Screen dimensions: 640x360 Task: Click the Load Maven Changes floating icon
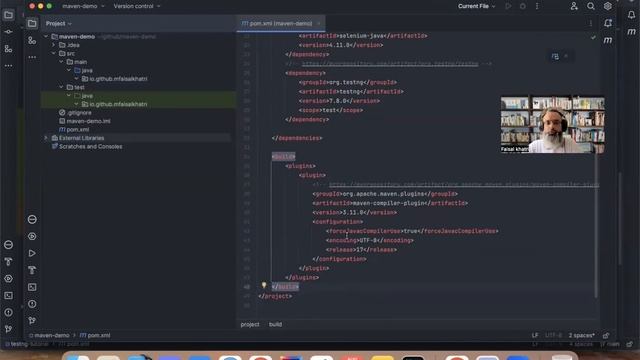555,56
